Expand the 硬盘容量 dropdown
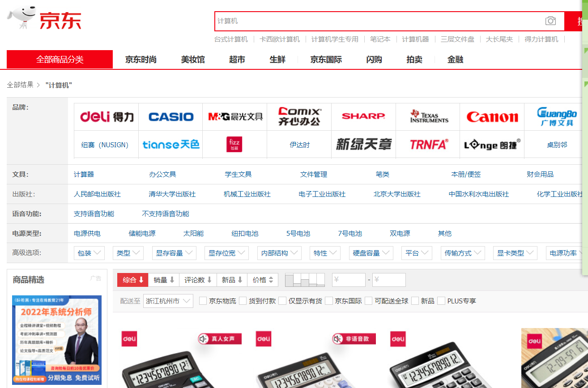This screenshot has width=588, height=388. [x=371, y=253]
